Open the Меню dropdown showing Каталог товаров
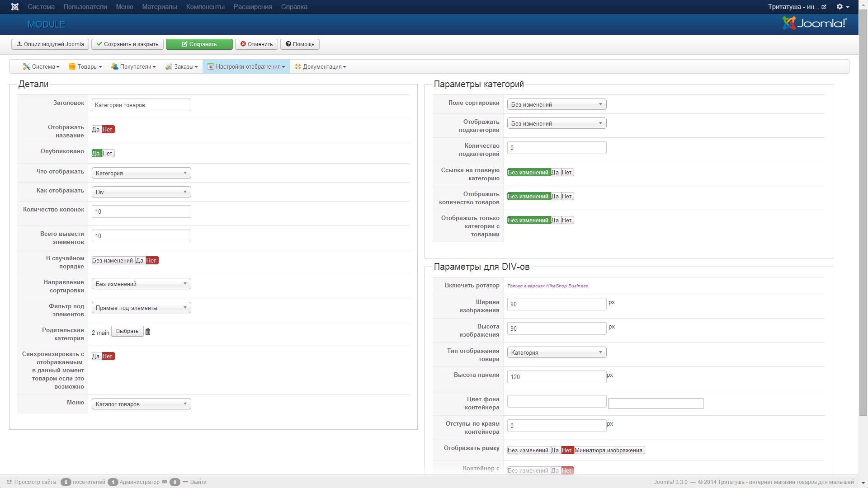Image resolution: width=868 pixels, height=488 pixels. (x=141, y=404)
